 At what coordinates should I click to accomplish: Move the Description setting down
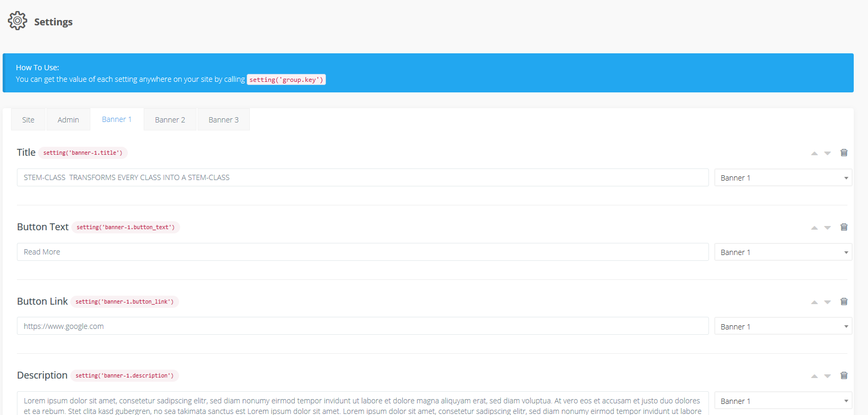(827, 376)
